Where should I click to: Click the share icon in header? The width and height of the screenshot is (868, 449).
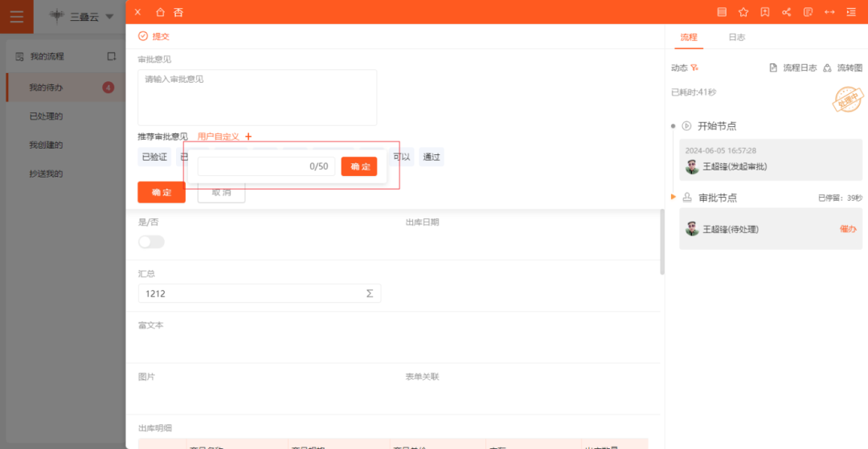(x=786, y=12)
